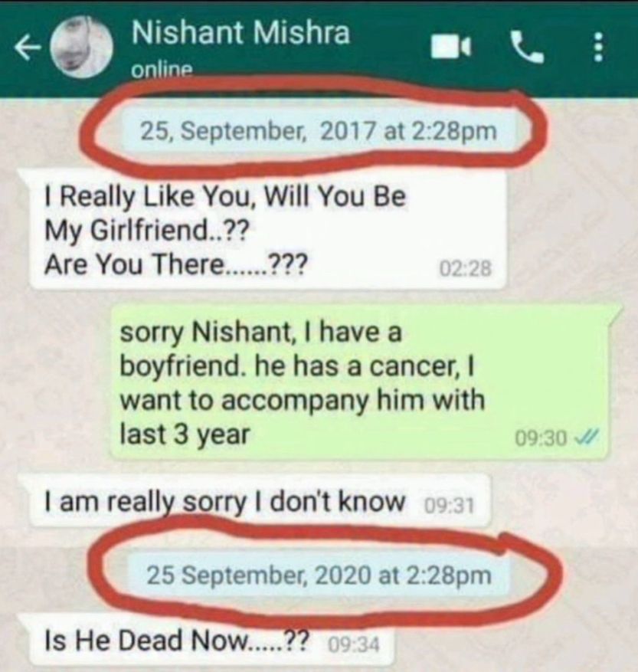Tap the 09:30 timestamp in green bubble
This screenshot has height=672, width=638.
point(541,438)
